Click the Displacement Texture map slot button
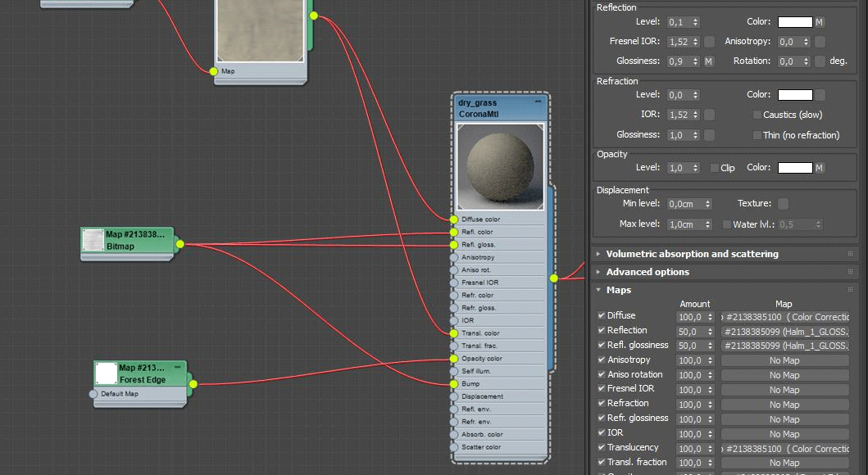The height and width of the screenshot is (475, 868). point(783,204)
